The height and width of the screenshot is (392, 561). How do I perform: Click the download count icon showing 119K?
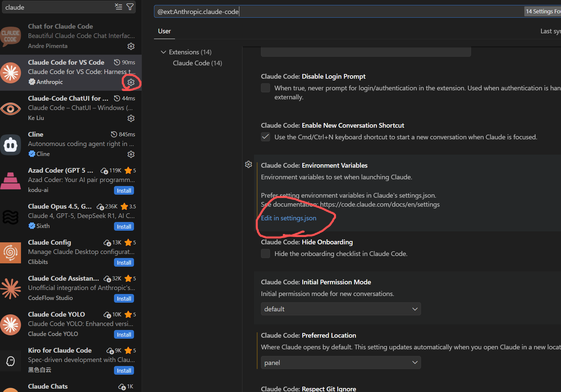click(104, 171)
